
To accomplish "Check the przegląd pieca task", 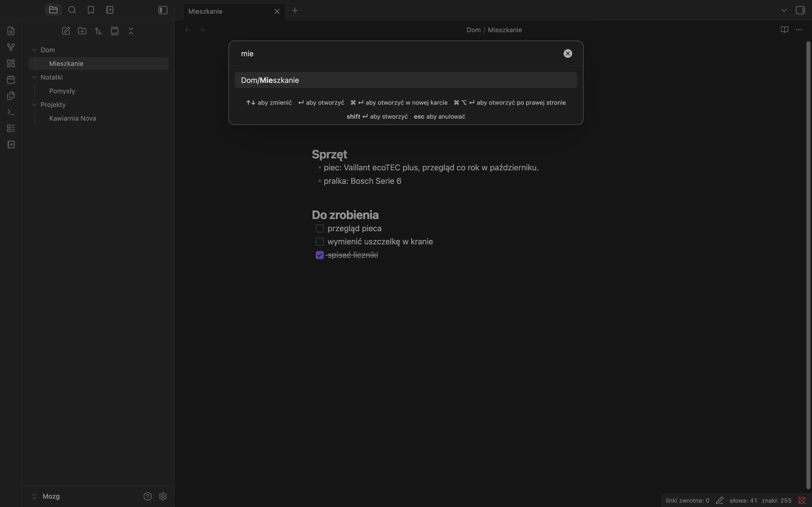I will pyautogui.click(x=320, y=228).
